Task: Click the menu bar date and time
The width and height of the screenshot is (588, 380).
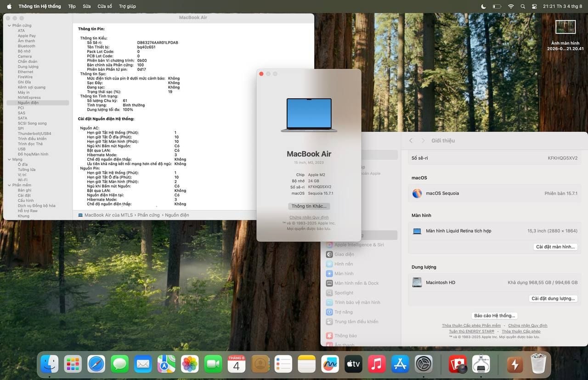Action: coord(562,6)
